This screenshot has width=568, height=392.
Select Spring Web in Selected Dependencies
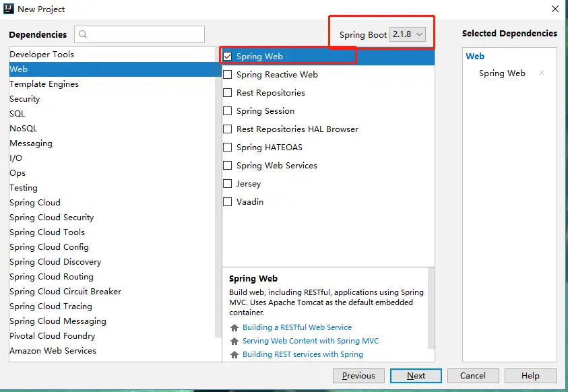point(502,73)
